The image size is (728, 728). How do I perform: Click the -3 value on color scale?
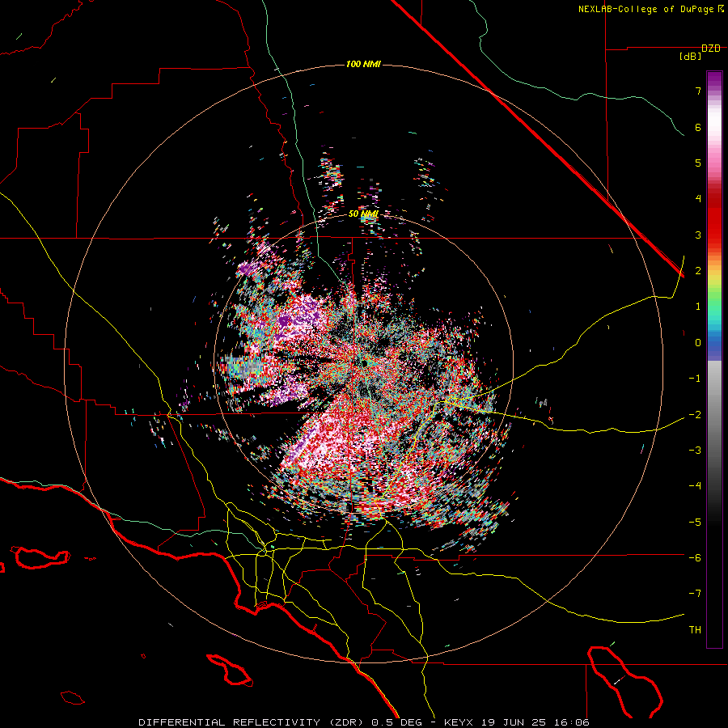click(x=695, y=451)
